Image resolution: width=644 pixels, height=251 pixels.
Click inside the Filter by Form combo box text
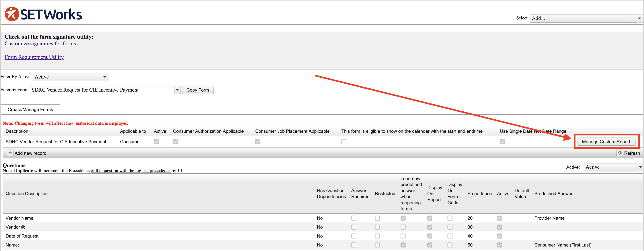click(x=102, y=90)
